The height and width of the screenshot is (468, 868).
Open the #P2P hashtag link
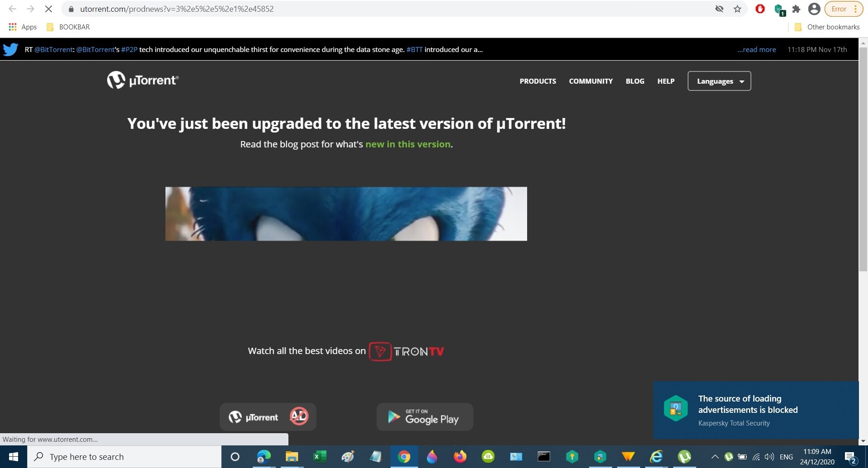click(129, 49)
